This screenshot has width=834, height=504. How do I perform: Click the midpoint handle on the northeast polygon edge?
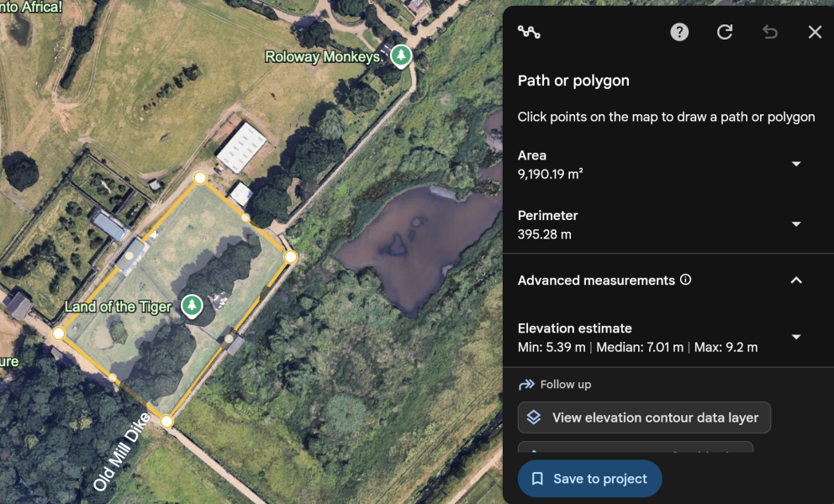245,218
